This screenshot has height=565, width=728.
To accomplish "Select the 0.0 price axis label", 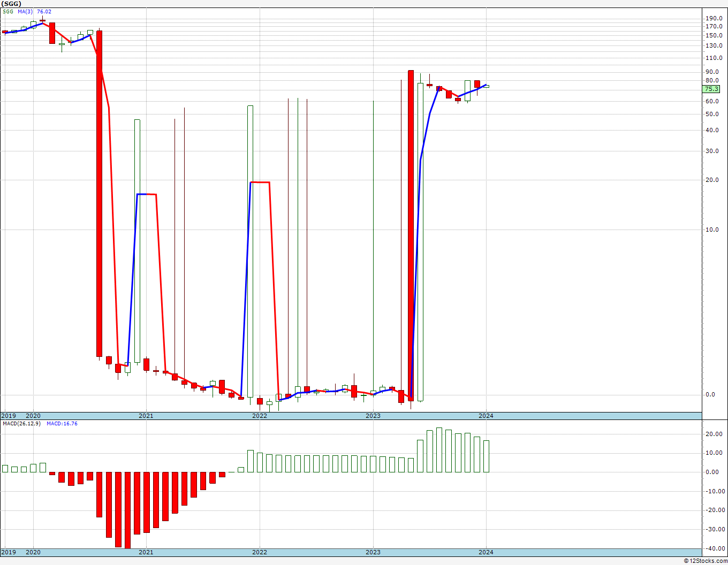I will 710,395.
